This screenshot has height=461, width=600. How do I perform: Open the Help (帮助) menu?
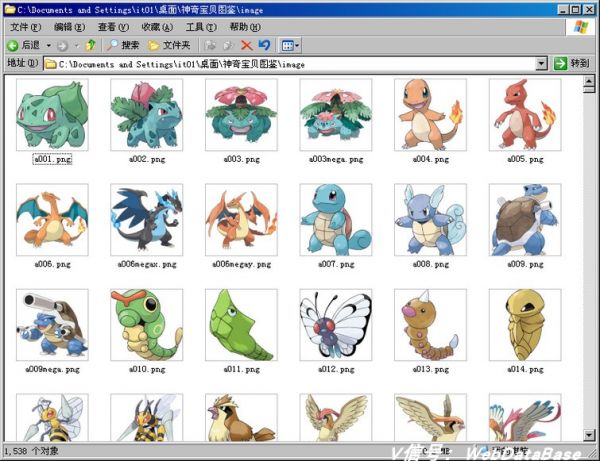tap(245, 27)
